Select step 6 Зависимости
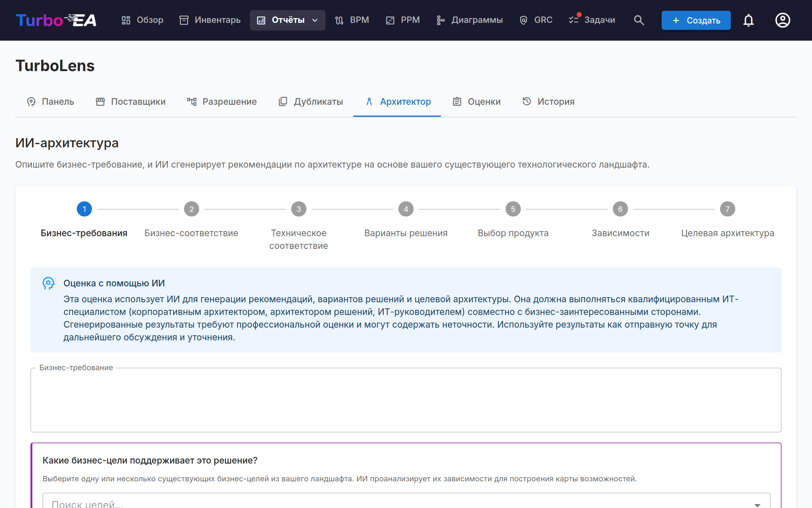Viewport: 812px width, 508px height. [x=620, y=220]
